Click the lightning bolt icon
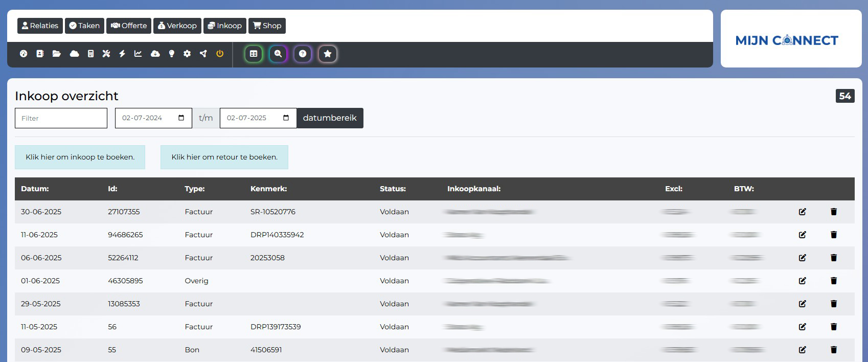 (x=122, y=54)
